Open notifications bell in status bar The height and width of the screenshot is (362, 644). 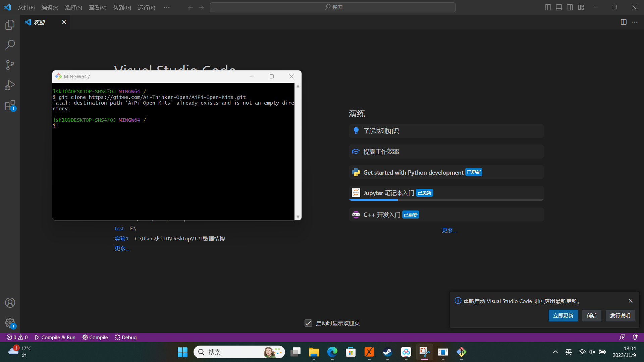635,337
